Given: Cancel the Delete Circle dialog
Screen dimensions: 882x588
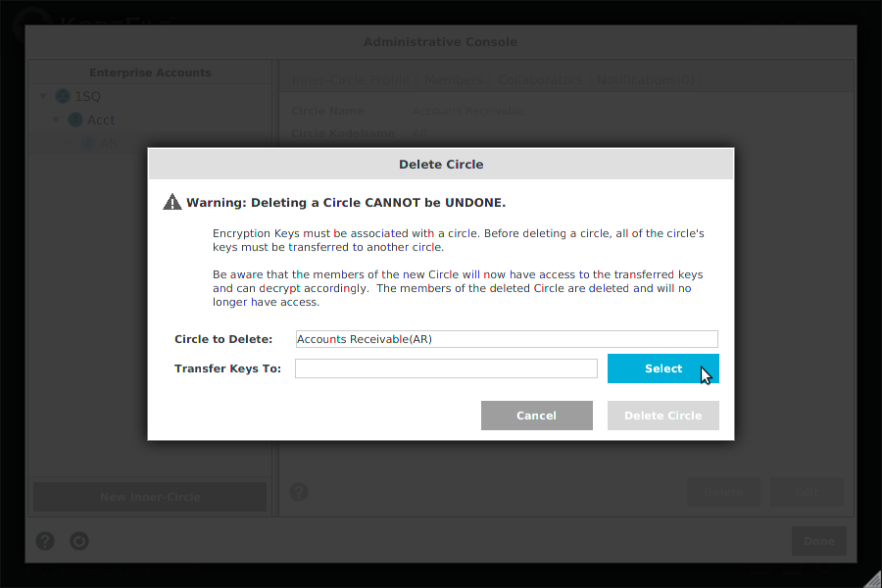Looking at the screenshot, I should coord(537,416).
